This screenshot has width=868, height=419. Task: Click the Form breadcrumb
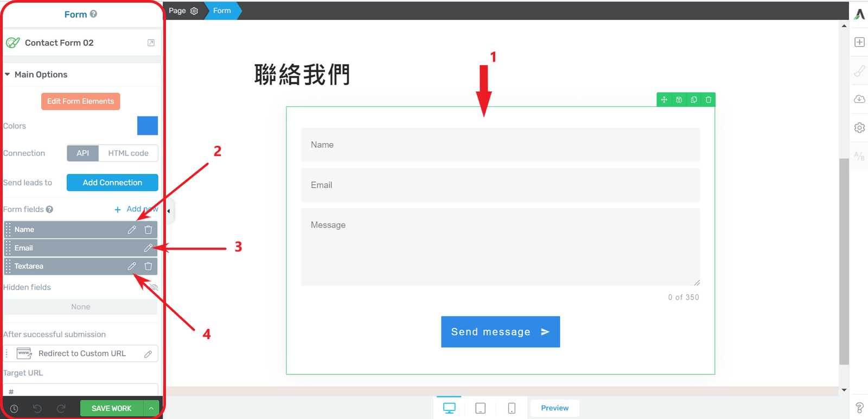pyautogui.click(x=222, y=11)
